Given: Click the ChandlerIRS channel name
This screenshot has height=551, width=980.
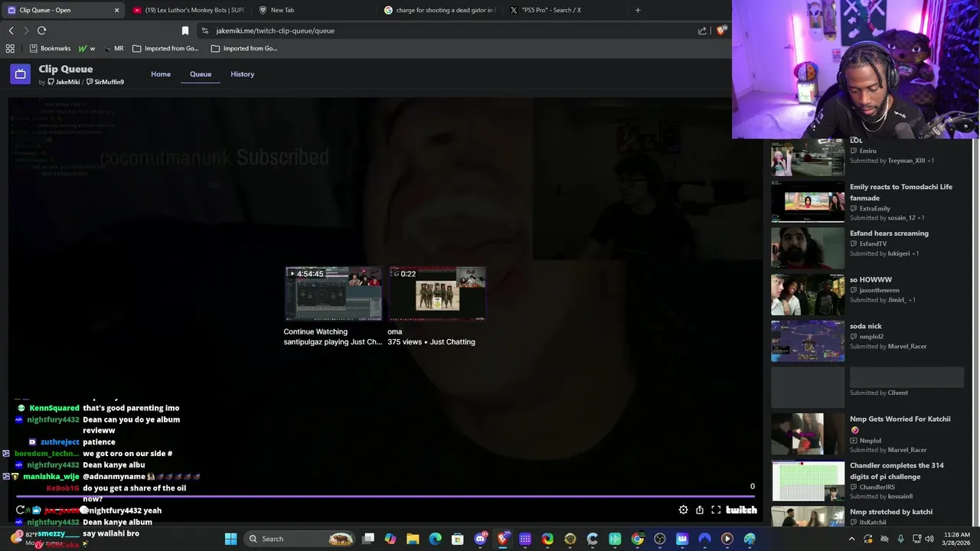Looking at the screenshot, I should pyautogui.click(x=877, y=487).
